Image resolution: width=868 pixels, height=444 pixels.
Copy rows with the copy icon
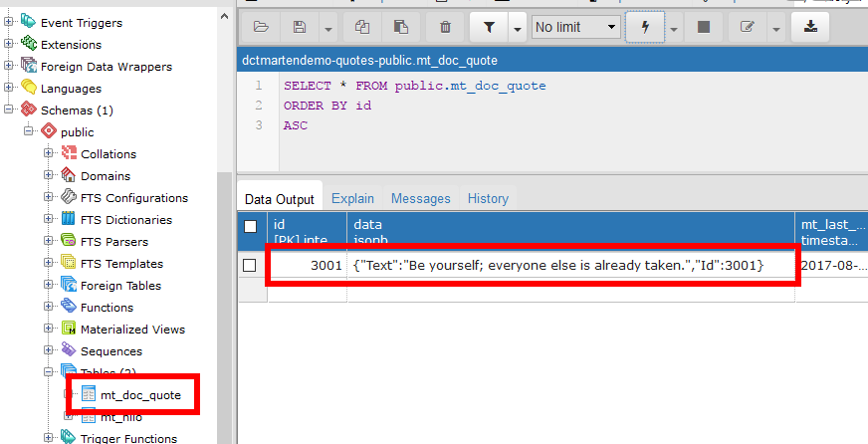[x=362, y=27]
